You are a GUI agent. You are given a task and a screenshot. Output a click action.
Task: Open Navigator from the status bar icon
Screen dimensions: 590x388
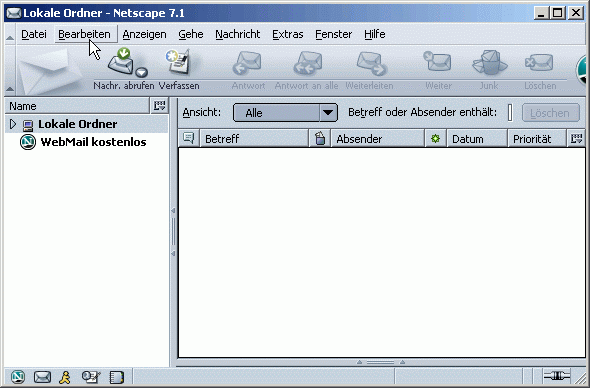tap(18, 376)
